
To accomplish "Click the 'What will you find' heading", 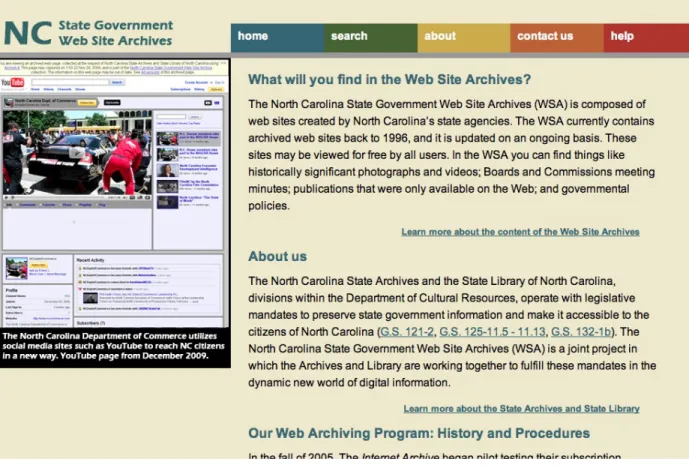I will click(x=389, y=80).
